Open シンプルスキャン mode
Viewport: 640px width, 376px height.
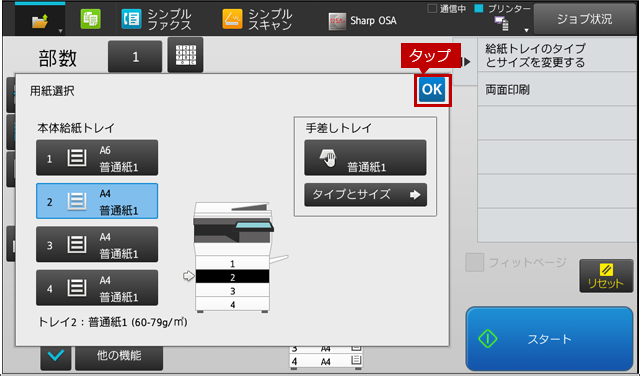tap(257, 19)
